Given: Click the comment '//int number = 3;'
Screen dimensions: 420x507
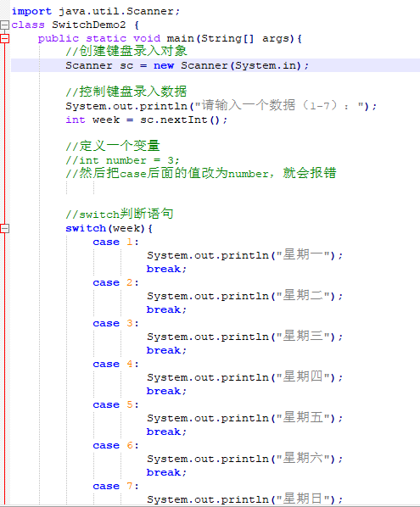Looking at the screenshot, I should tap(122, 160).
